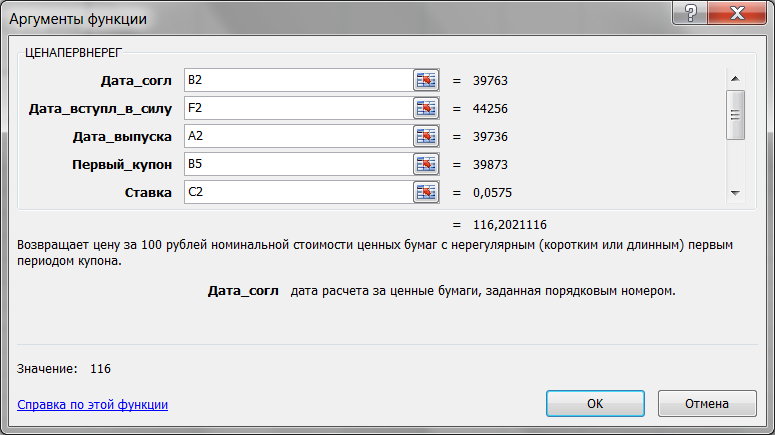Image resolution: width=775 pixels, height=435 pixels.
Task: Click the dialog title Аргументы функции
Action: 78,19
